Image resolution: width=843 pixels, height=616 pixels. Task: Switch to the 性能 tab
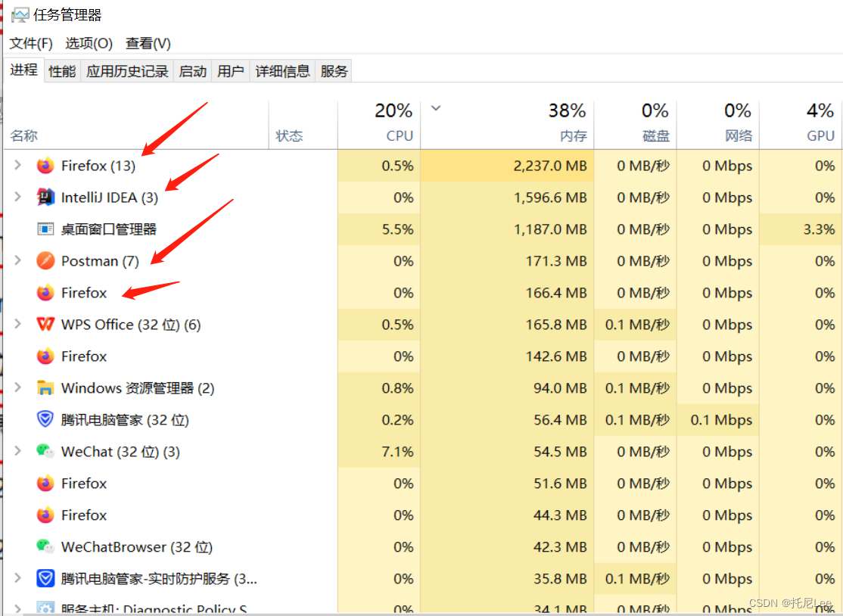tap(62, 71)
